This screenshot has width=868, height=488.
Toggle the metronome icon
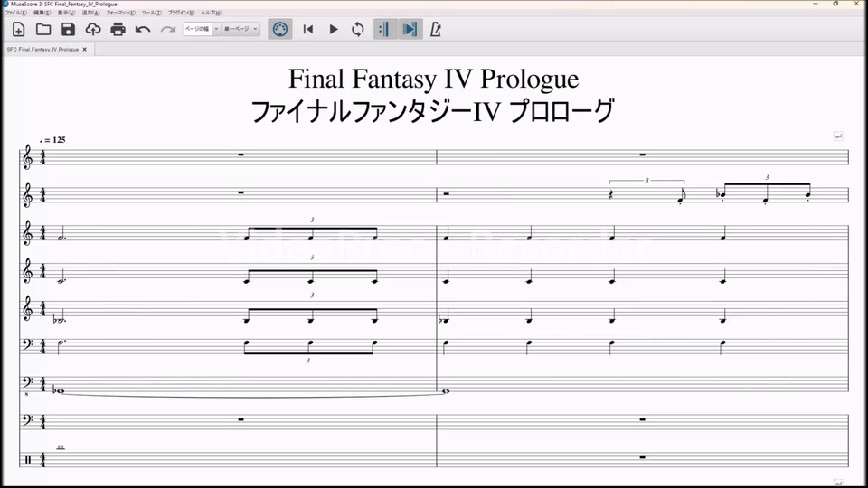(x=436, y=29)
